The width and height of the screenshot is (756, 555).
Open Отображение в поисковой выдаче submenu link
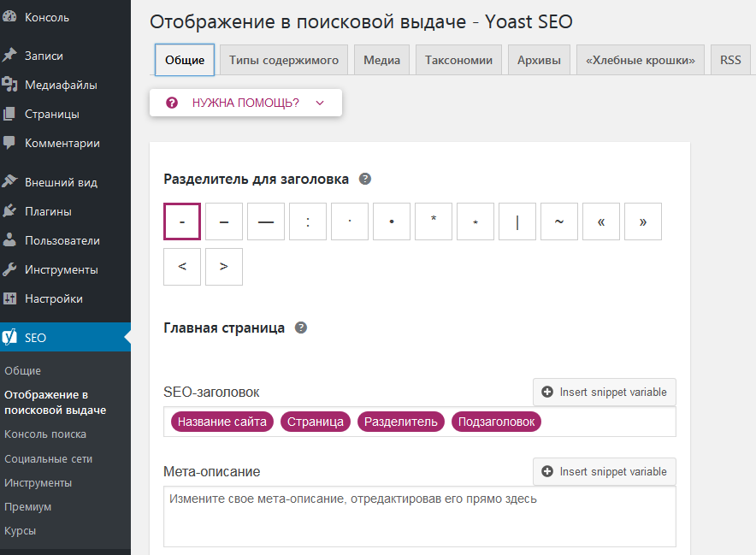pos(55,402)
